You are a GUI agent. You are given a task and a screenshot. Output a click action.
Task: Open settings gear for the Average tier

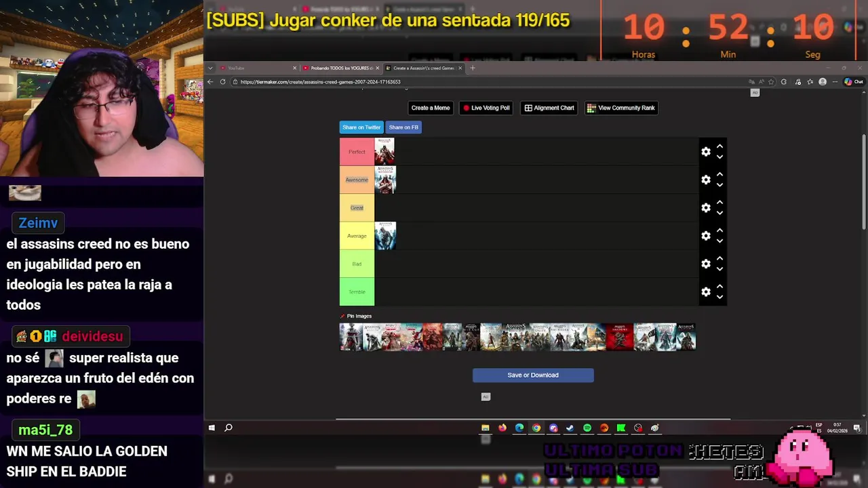pos(706,236)
